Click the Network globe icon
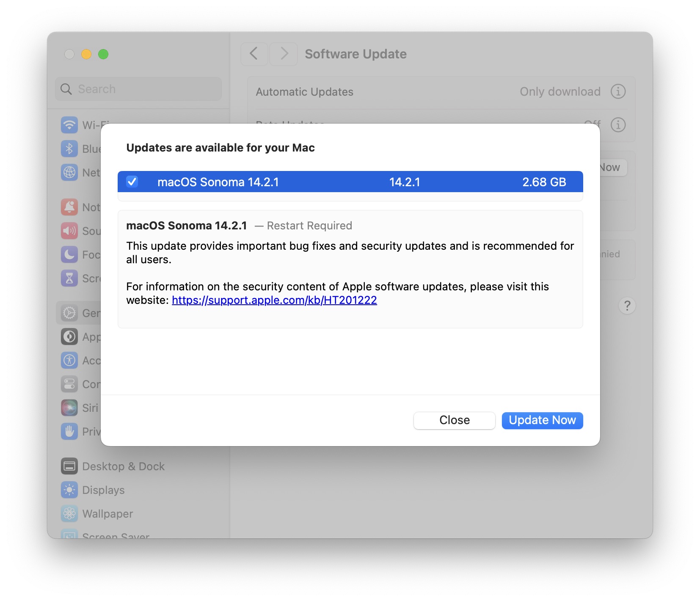The width and height of the screenshot is (700, 601). (x=69, y=172)
